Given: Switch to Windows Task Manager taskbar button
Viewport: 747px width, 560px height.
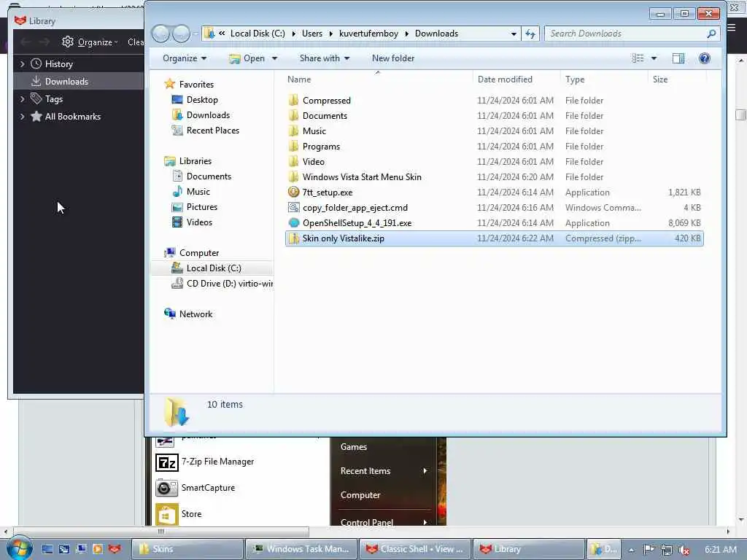Looking at the screenshot, I should coord(301,549).
